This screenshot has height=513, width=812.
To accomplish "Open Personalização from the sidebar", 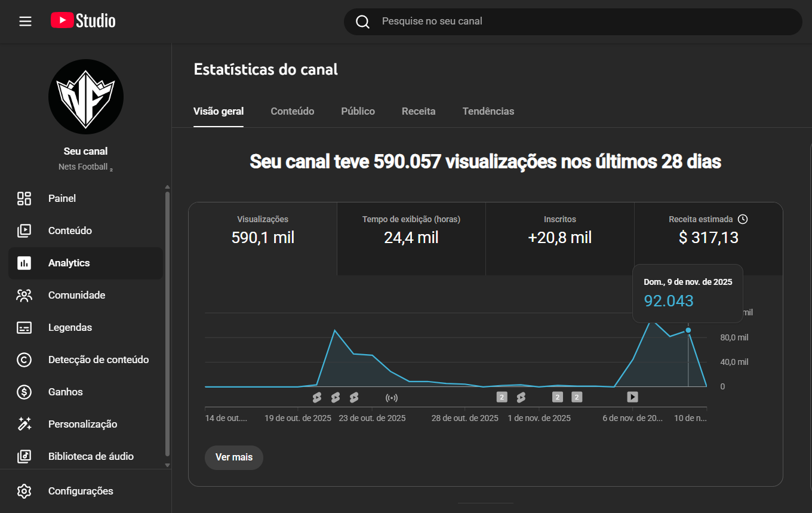I will coord(82,424).
